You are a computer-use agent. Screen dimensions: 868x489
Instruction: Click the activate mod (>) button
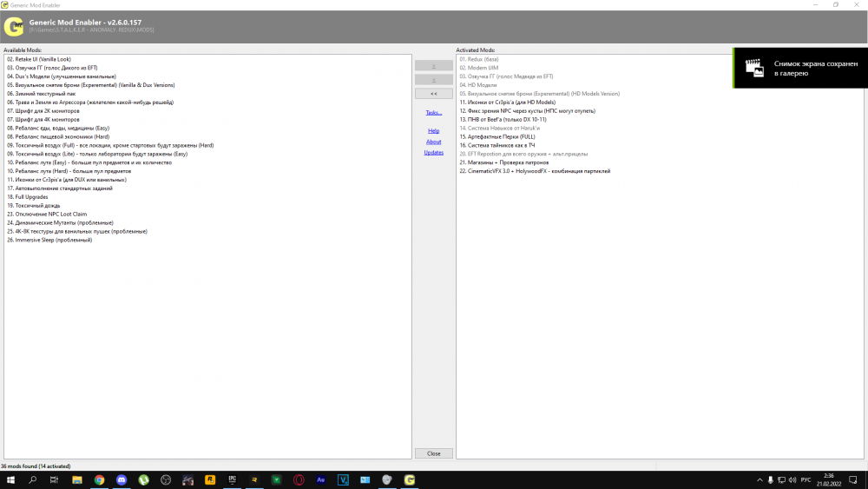[x=433, y=65]
